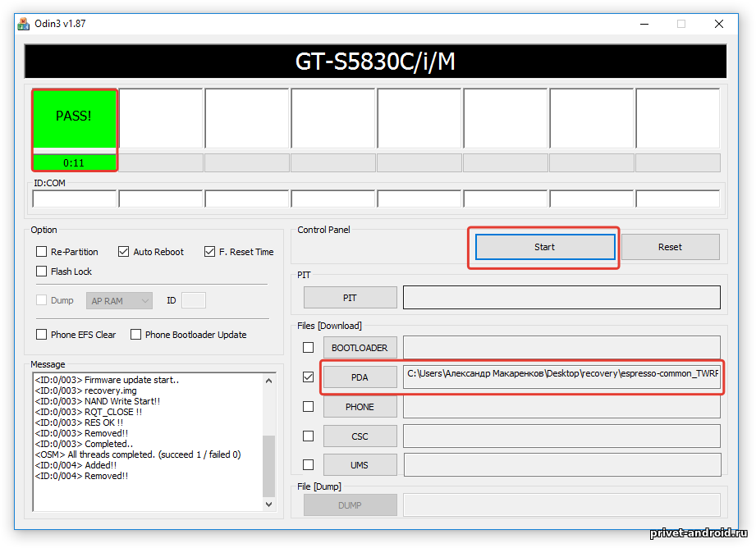
Task: Check the BOOTLOADER file checkbox
Action: [x=308, y=348]
